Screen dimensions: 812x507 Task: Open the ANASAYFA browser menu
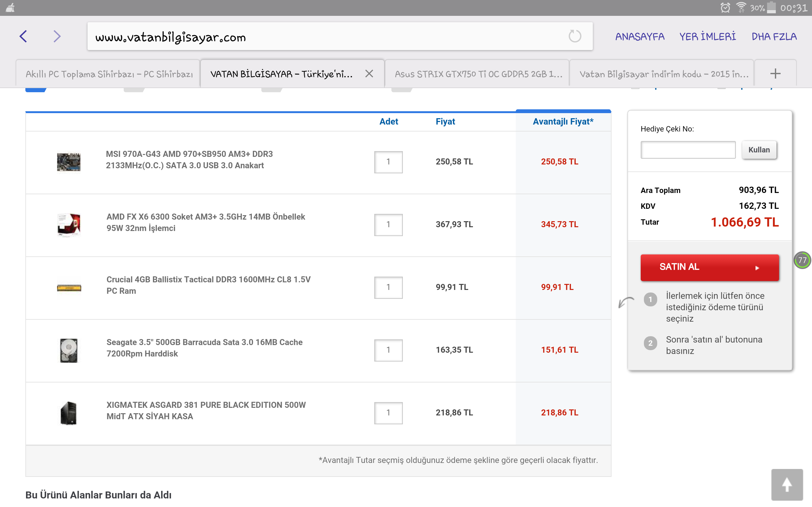pos(639,36)
